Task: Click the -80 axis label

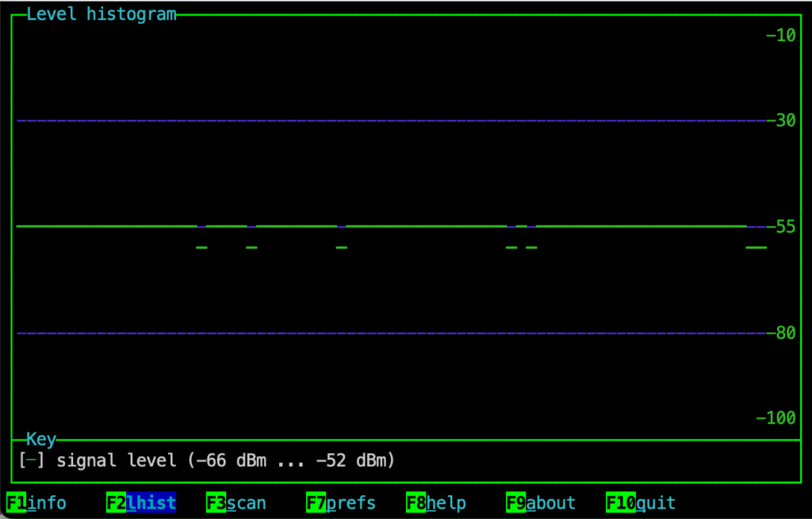Action: [781, 333]
